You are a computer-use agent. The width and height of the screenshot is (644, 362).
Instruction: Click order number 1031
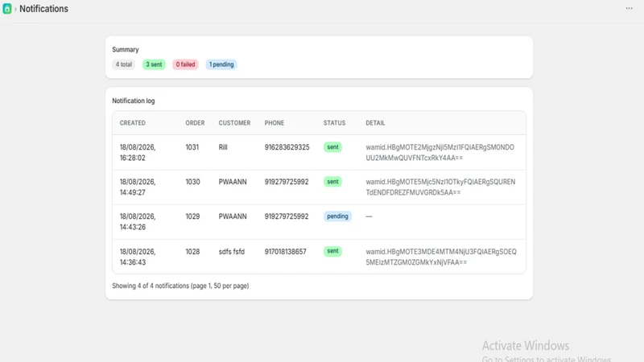[192, 147]
